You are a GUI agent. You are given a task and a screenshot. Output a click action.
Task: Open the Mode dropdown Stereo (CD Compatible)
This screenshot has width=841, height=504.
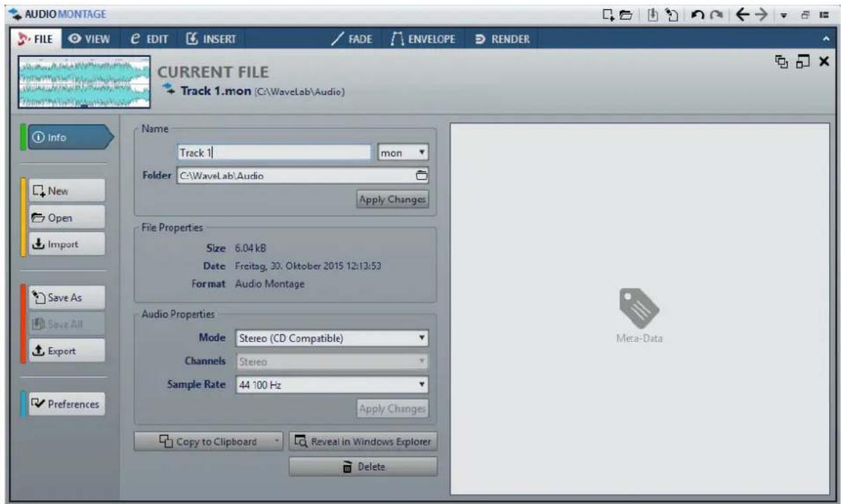(x=332, y=339)
